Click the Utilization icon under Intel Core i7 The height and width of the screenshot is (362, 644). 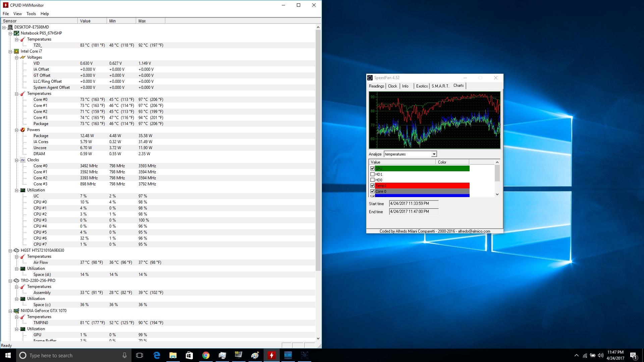click(23, 190)
